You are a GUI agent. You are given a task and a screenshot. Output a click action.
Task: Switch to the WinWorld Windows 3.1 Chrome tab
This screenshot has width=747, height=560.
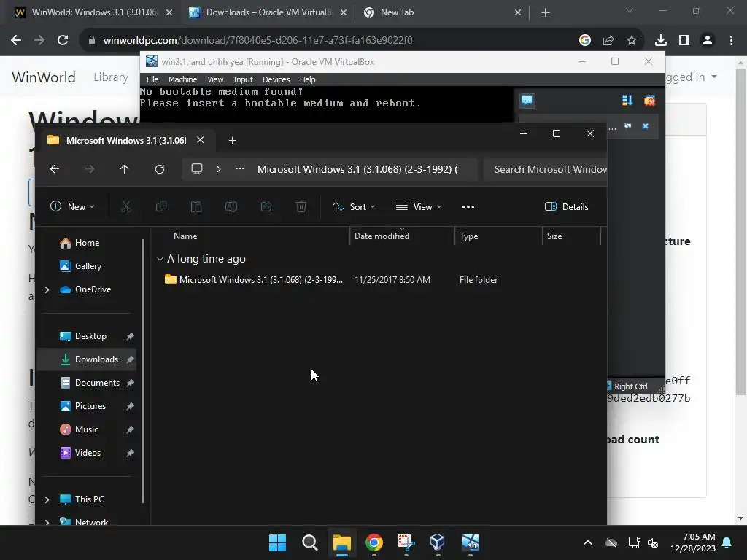[x=94, y=12]
